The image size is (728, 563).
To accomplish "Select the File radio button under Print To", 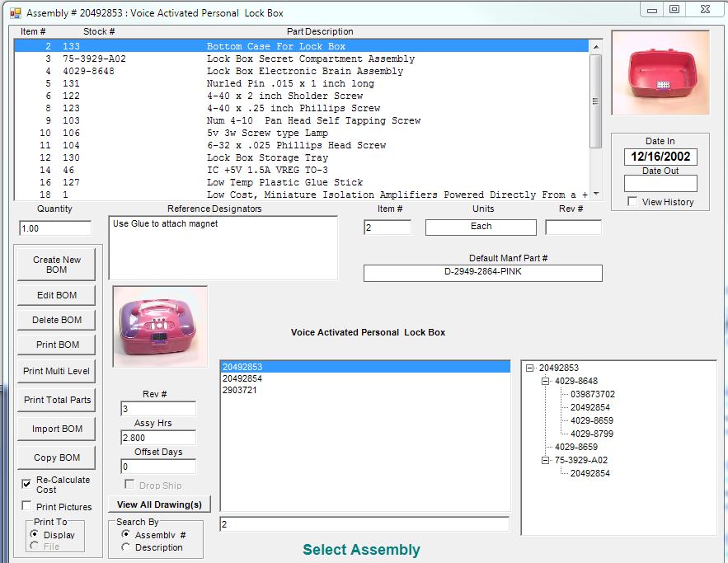I will [x=34, y=546].
